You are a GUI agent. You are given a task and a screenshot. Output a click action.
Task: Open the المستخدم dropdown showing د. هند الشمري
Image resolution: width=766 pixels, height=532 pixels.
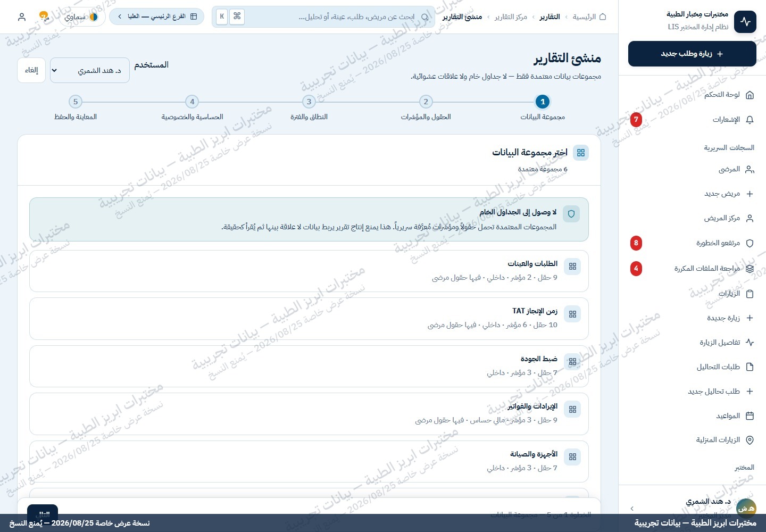[x=90, y=70]
